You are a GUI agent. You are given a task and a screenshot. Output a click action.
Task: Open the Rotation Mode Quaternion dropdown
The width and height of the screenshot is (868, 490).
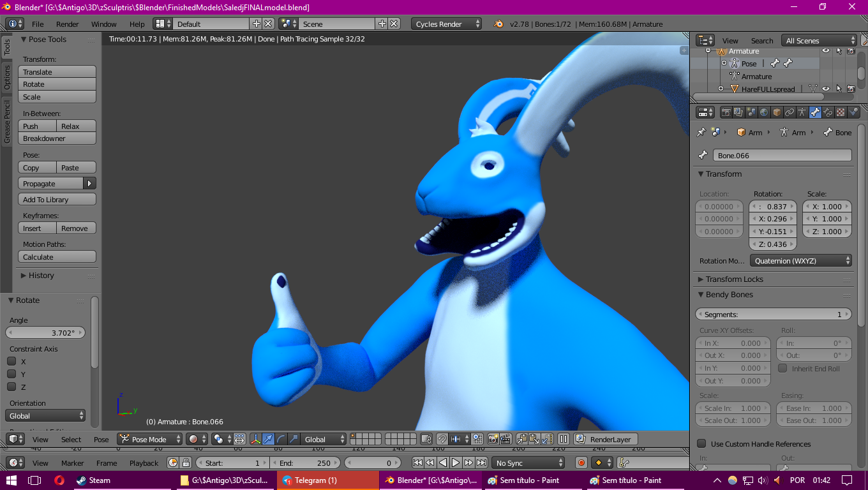click(801, 260)
